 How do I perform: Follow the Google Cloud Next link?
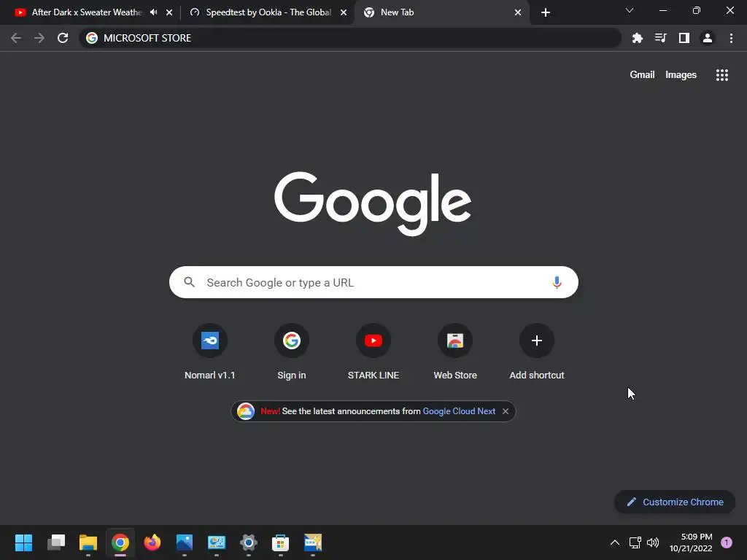click(459, 411)
